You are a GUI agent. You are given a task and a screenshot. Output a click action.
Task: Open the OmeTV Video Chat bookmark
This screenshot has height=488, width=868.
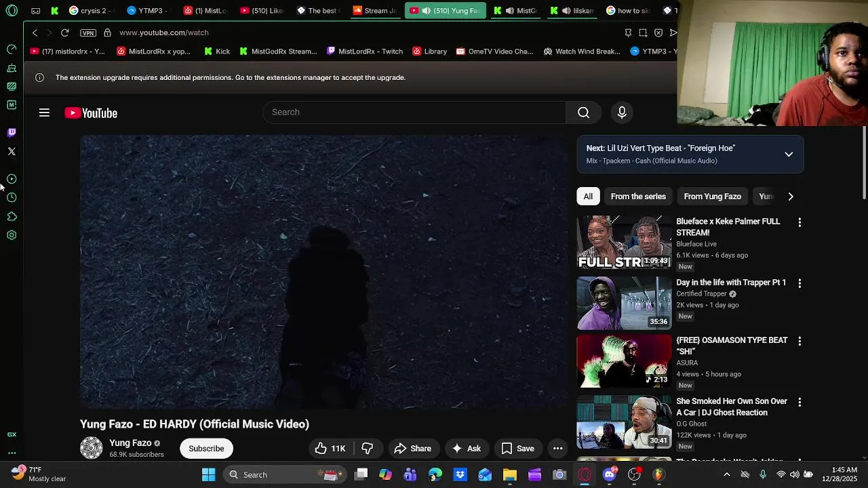point(494,52)
